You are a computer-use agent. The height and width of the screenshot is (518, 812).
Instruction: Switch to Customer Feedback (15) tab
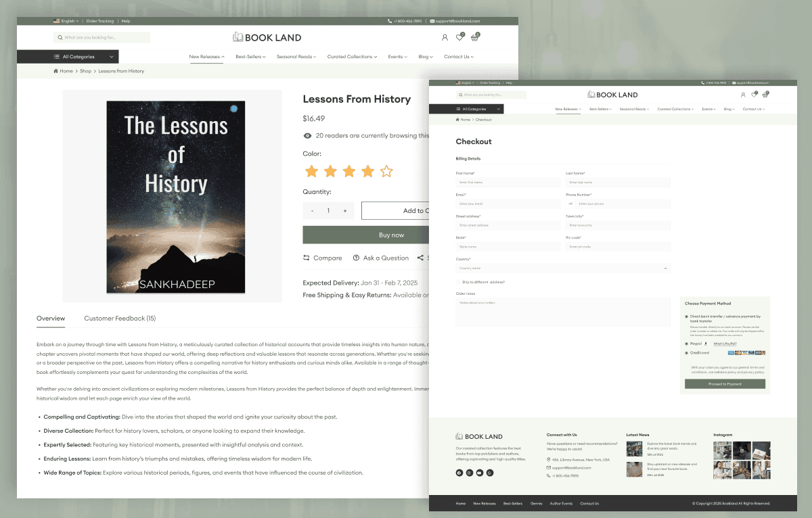point(120,318)
